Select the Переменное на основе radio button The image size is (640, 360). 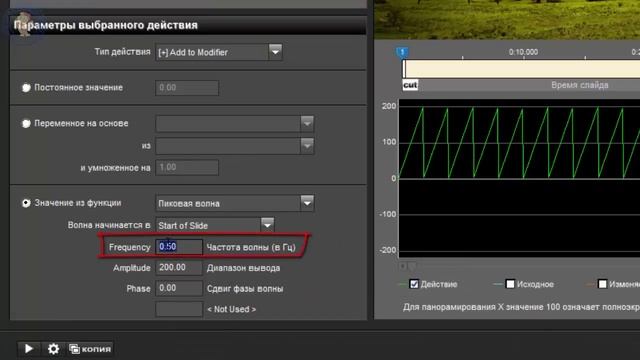pos(26,123)
